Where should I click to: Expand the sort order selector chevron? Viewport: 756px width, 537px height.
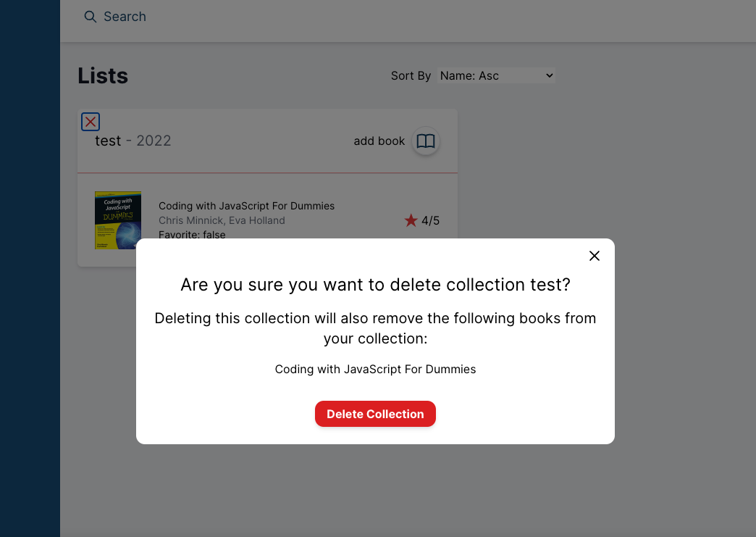548,75
